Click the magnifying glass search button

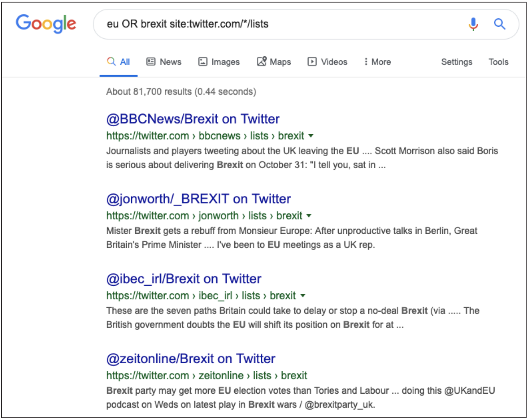(499, 24)
